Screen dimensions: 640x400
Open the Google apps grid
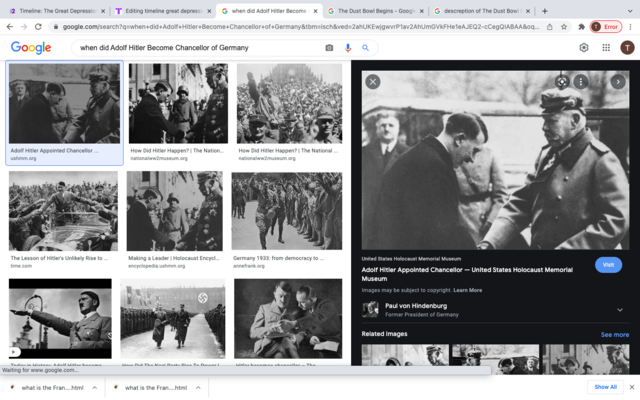click(606, 48)
